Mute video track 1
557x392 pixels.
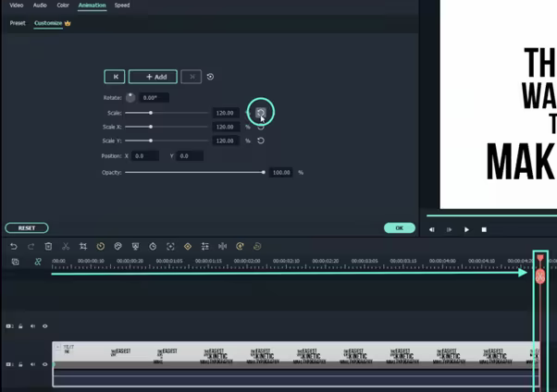pos(32,364)
